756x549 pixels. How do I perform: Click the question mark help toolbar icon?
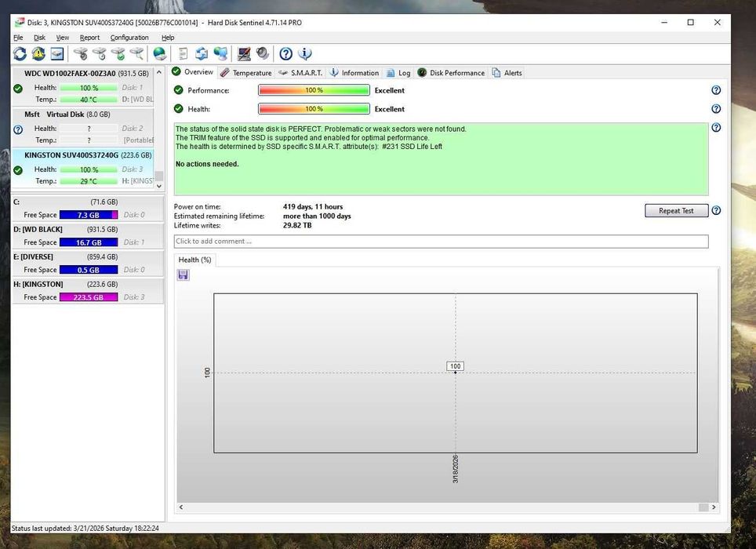tap(286, 53)
